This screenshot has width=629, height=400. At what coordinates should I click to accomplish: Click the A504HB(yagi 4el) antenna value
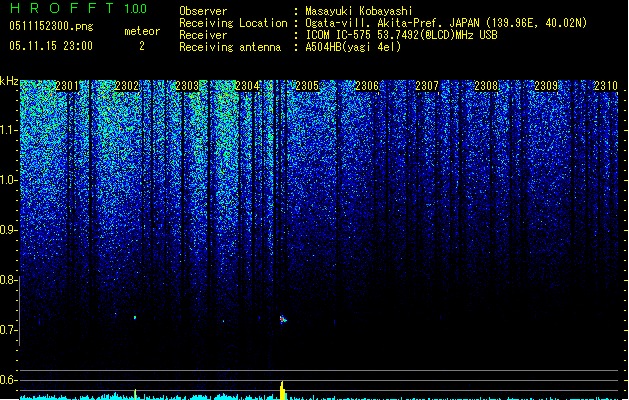(353, 47)
